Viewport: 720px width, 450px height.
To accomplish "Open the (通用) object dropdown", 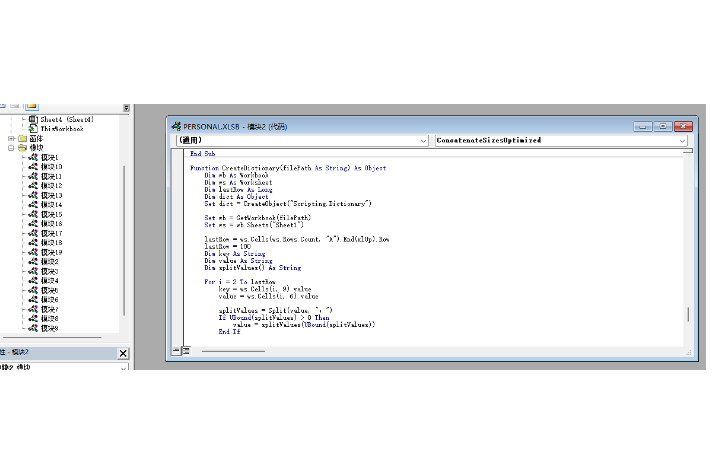I will pyautogui.click(x=424, y=141).
